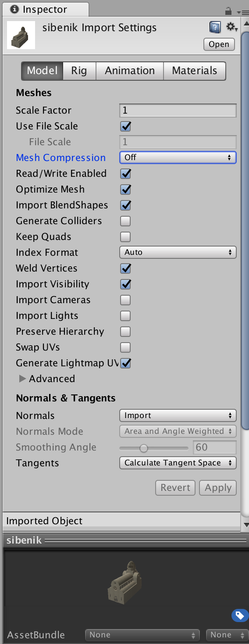
Task: Switch to the Materials tab
Action: pyautogui.click(x=195, y=71)
